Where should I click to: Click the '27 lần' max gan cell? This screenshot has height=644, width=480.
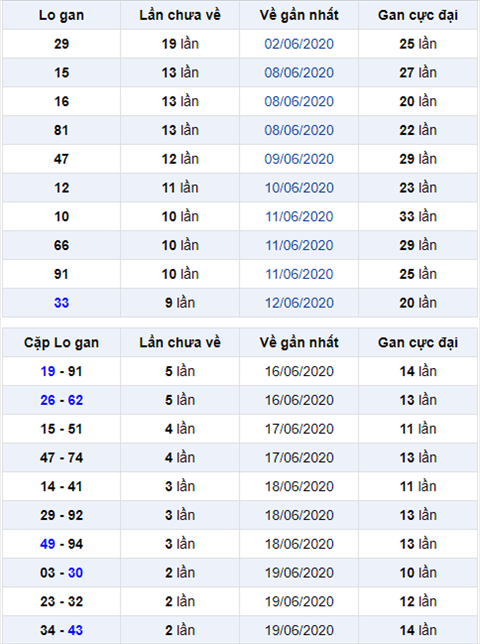pos(418,73)
